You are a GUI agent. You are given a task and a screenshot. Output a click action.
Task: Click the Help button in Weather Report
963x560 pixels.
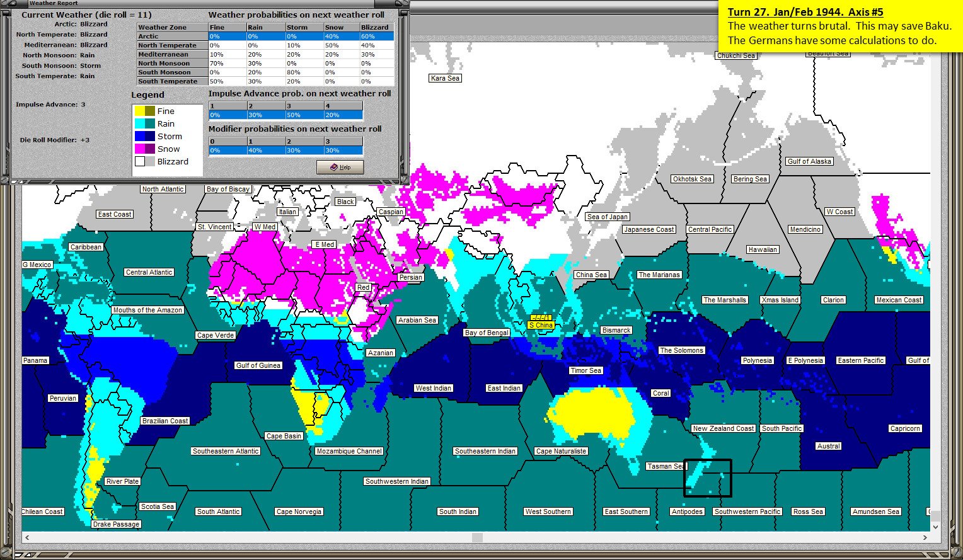click(340, 167)
